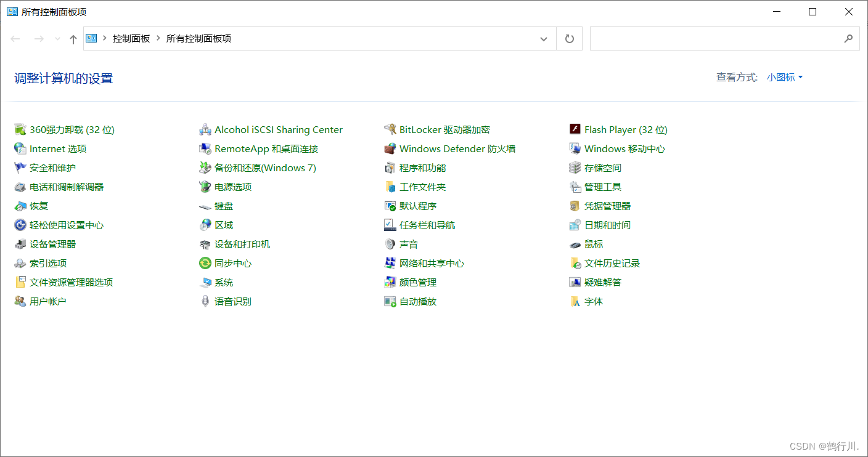This screenshot has width=868, height=457.
Task: Select the 所有控制面板项 breadcrumb item
Action: [x=199, y=38]
